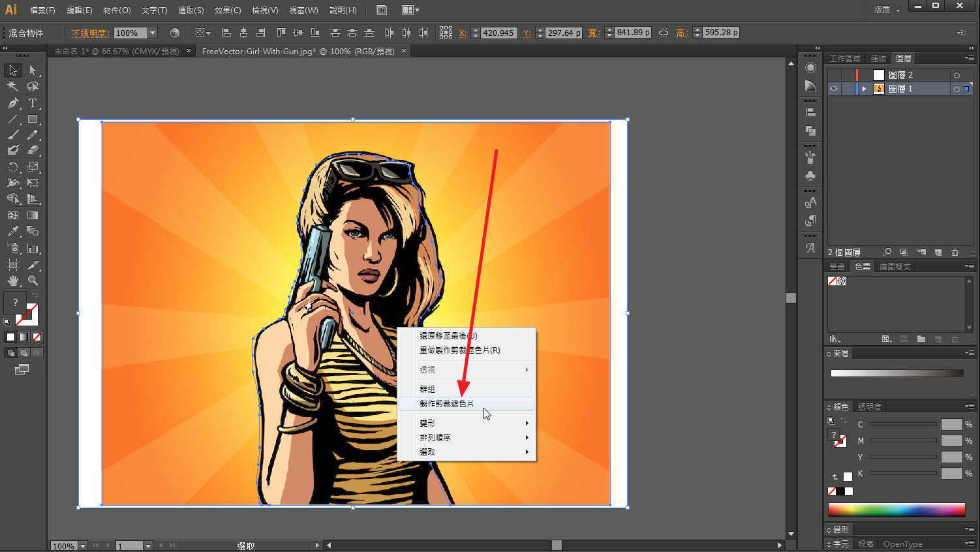Expand the 排列順序 submenu in context menu
980x552 pixels.
click(x=466, y=437)
